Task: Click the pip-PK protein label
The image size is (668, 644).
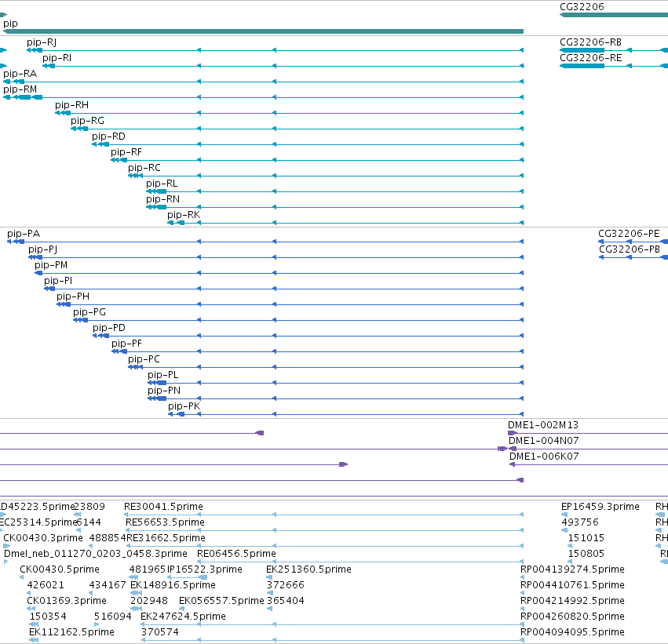Action: click(x=184, y=406)
